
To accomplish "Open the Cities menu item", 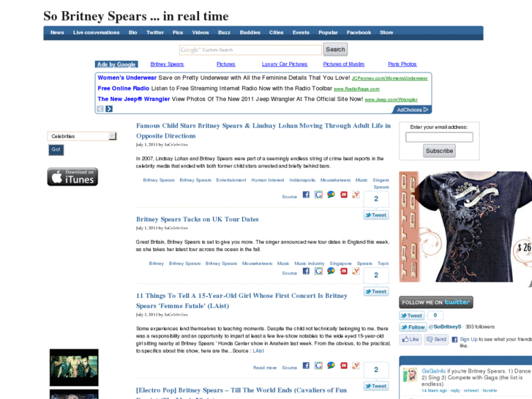I will pyautogui.click(x=276, y=33).
